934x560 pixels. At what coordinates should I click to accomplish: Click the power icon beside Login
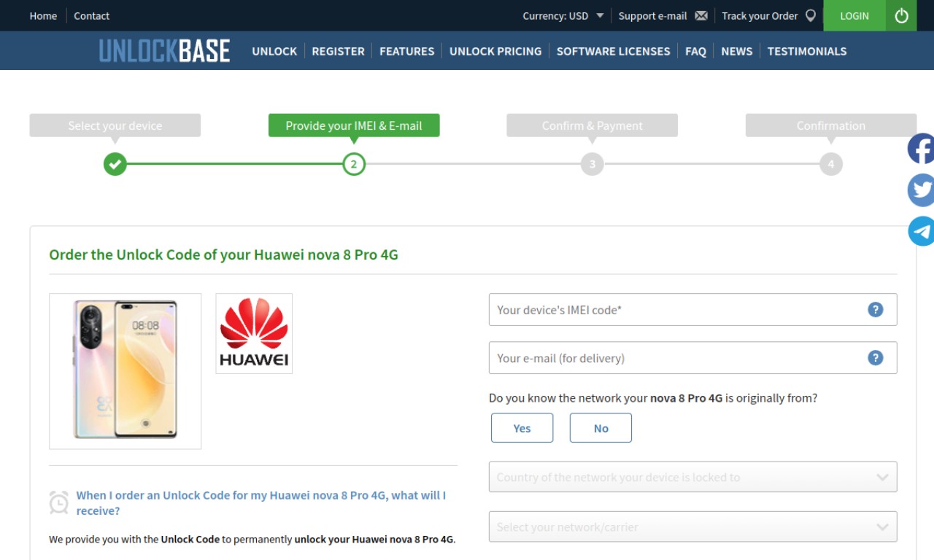pos(901,15)
